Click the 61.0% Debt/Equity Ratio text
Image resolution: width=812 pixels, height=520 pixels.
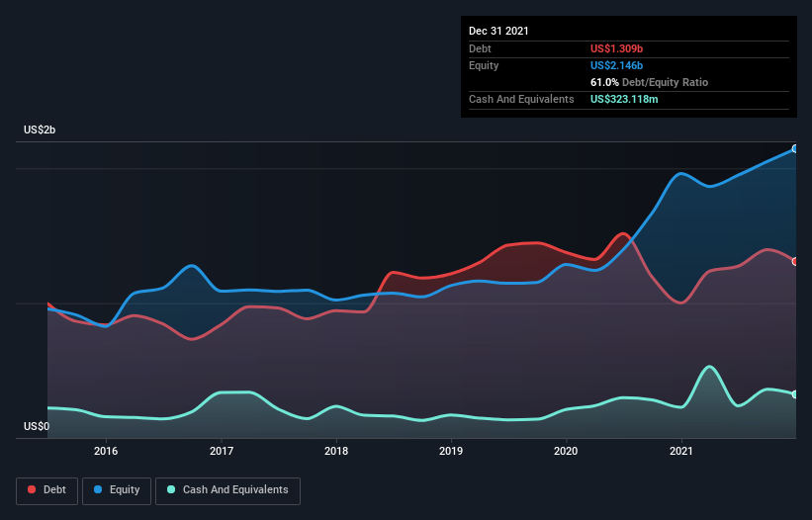click(x=649, y=82)
